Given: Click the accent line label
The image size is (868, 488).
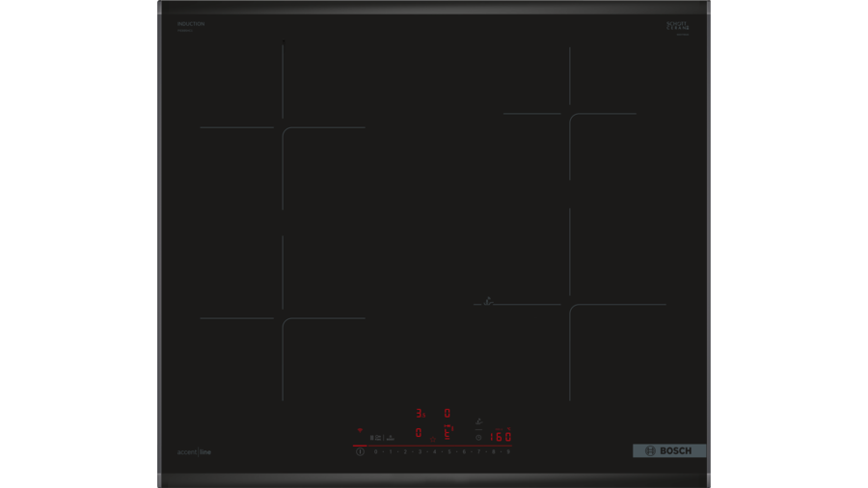Looking at the screenshot, I should coord(194,451).
